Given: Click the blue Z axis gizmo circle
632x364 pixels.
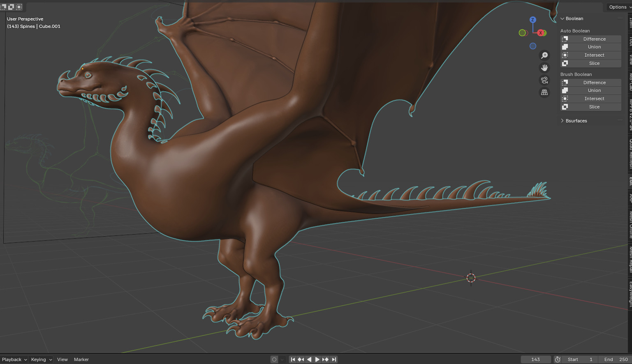Looking at the screenshot, I should coord(533,20).
